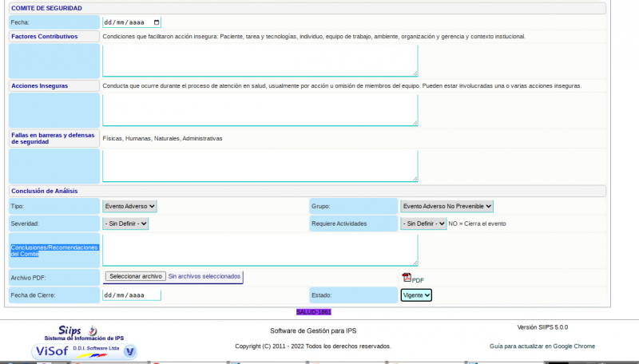
Task: Focus the Factores Contributivos text area
Action: click(x=260, y=61)
